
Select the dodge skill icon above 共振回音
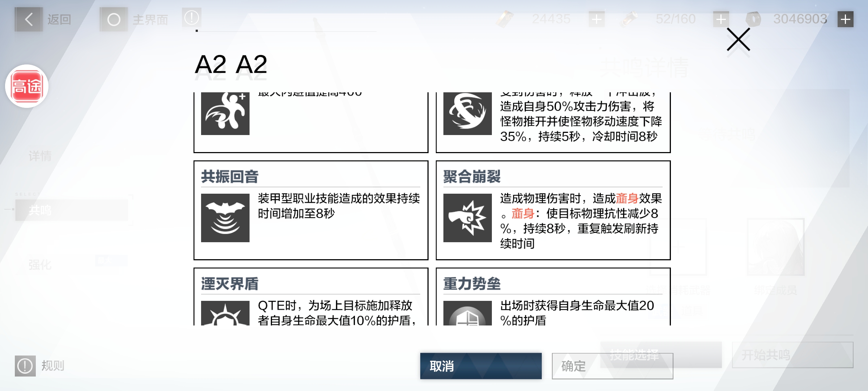pyautogui.click(x=225, y=114)
